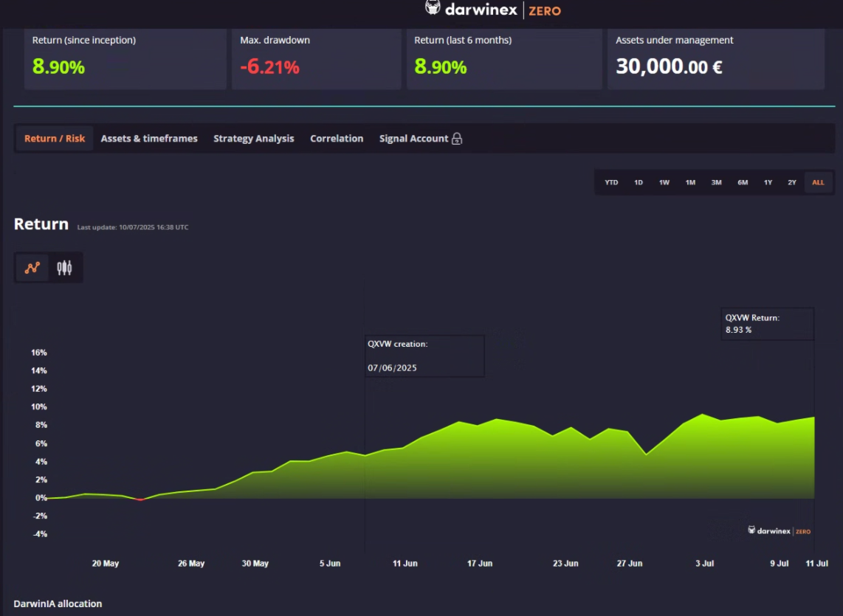The height and width of the screenshot is (616, 843).
Task: Choose the 1Y time range
Action: coord(768,182)
